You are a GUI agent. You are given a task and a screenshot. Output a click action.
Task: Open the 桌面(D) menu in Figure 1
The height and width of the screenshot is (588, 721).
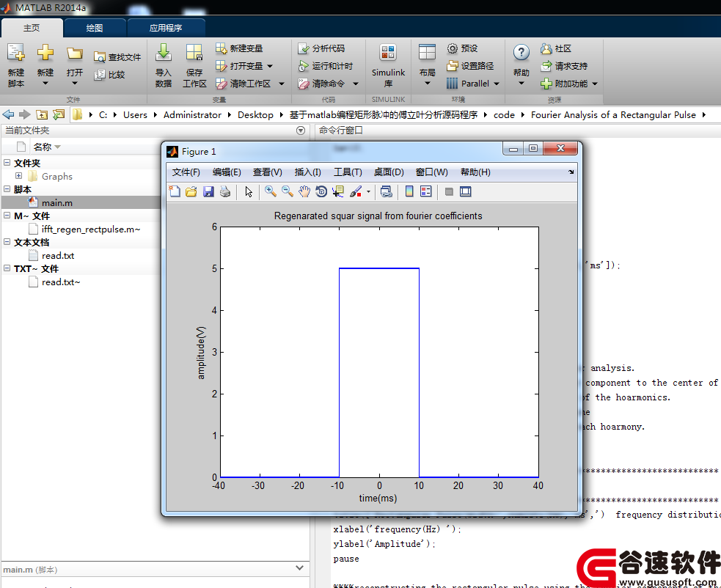coord(389,172)
